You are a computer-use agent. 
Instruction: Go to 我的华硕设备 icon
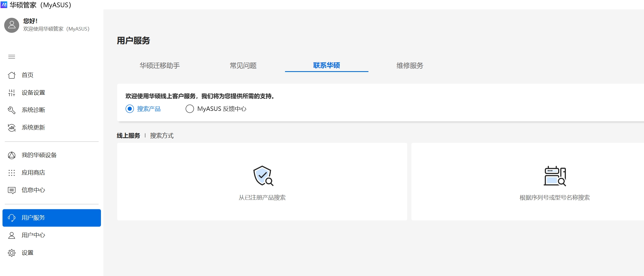[x=12, y=155]
